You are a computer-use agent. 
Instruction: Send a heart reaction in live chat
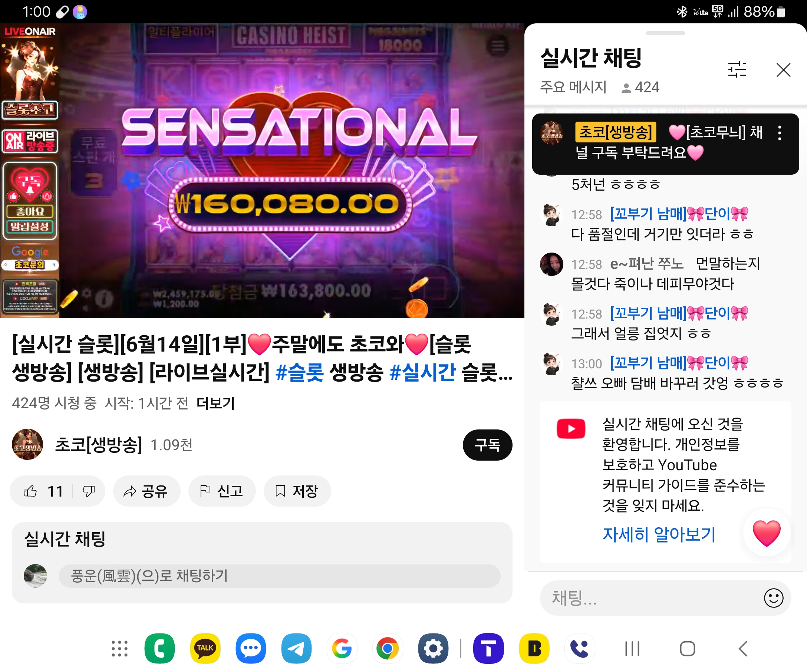766,533
